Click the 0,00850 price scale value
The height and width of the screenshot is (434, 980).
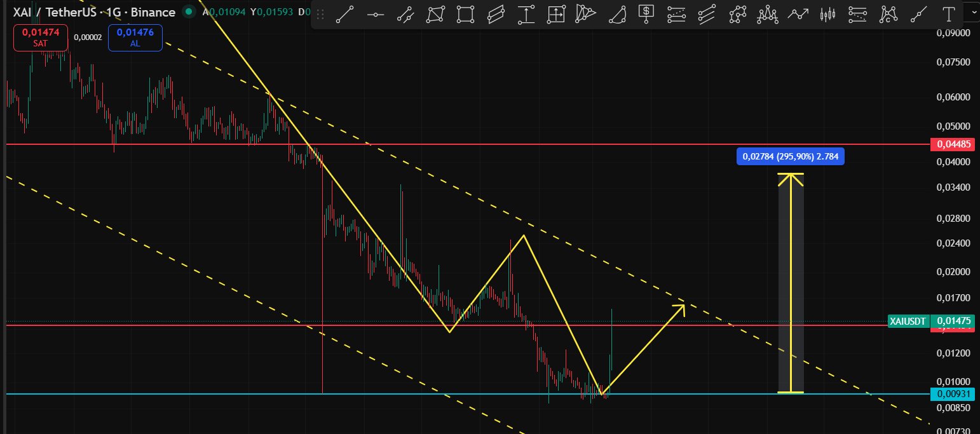[953, 407]
